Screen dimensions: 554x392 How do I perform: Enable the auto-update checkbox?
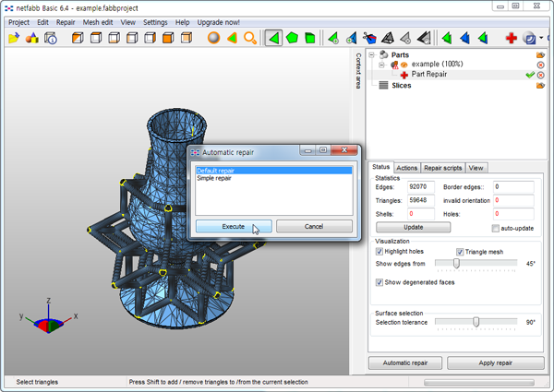click(x=495, y=229)
